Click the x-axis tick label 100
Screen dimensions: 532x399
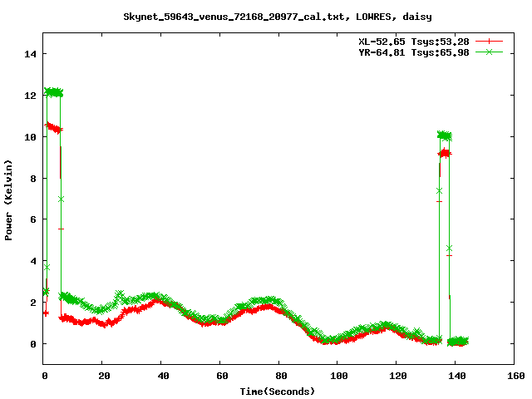click(339, 376)
